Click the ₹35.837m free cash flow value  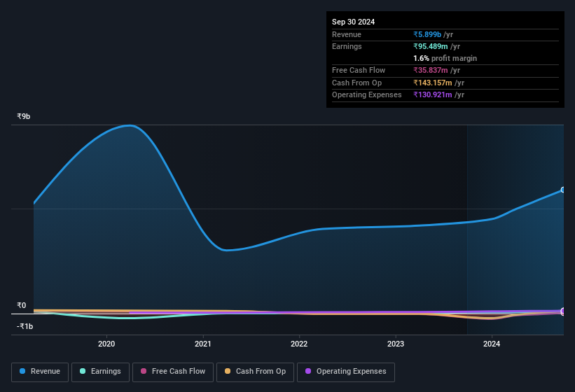point(431,70)
